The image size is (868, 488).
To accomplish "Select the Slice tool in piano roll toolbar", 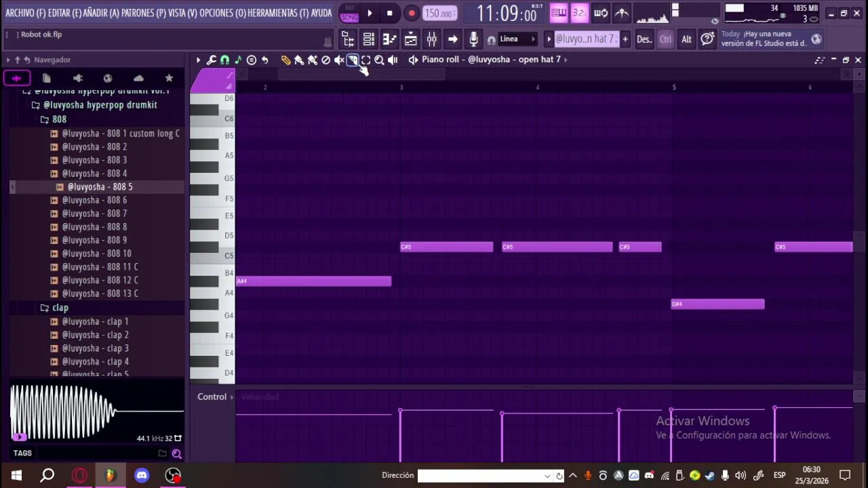I will [353, 60].
